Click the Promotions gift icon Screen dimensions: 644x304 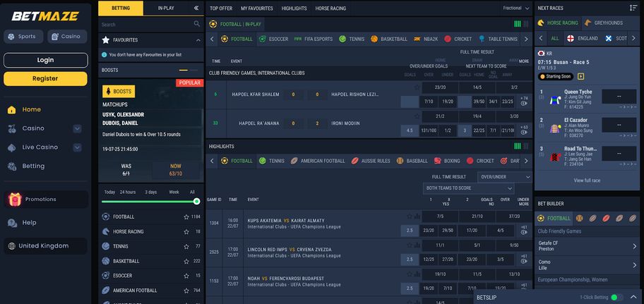tap(15, 200)
